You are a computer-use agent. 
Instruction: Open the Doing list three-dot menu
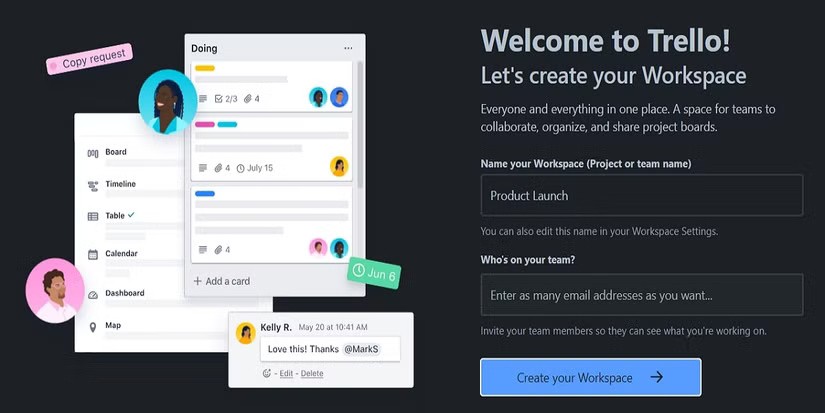348,48
